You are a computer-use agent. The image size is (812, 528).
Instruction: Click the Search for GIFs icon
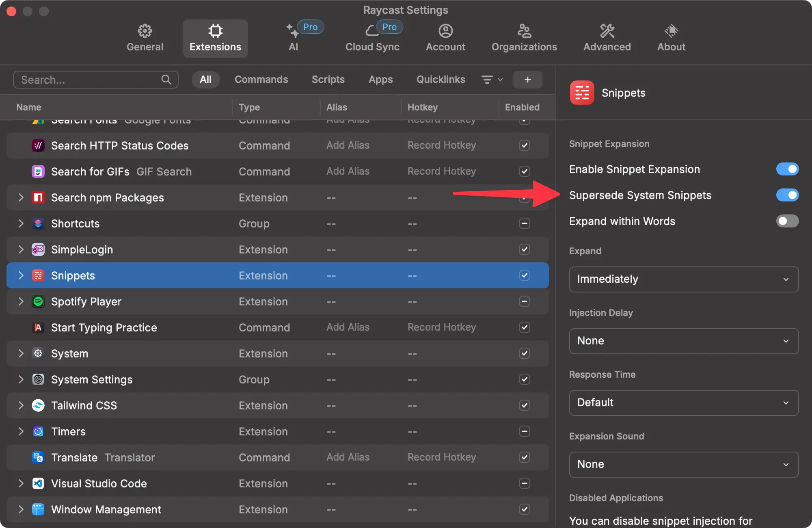coord(38,171)
